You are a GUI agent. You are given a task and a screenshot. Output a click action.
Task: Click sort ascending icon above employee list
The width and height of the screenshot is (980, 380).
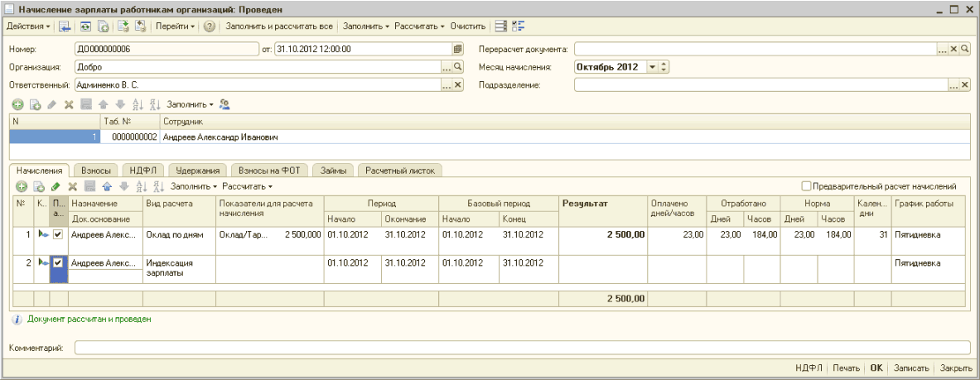tap(137, 105)
